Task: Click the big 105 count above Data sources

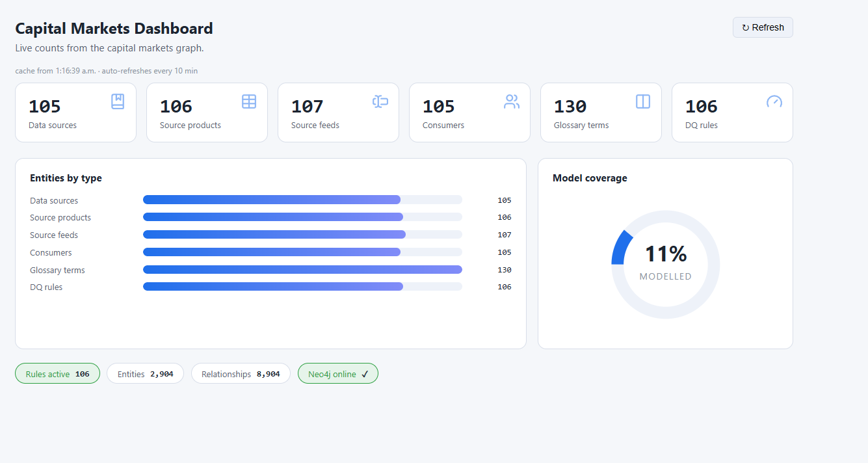Action: point(45,107)
